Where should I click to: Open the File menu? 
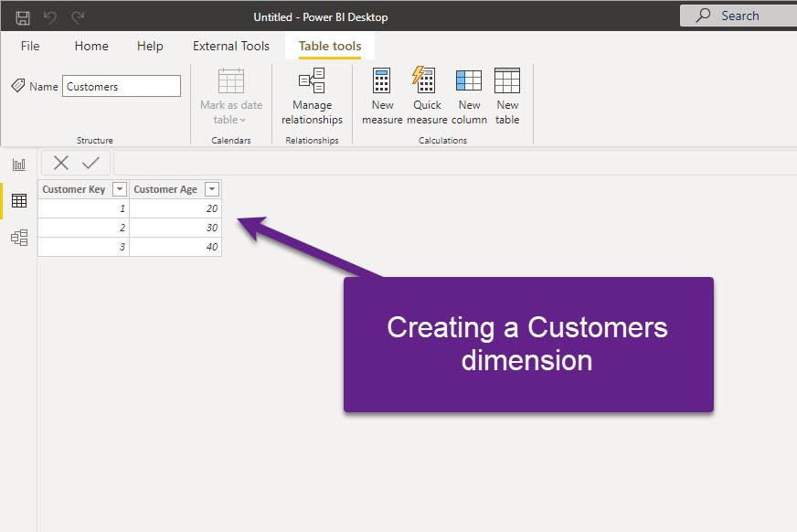(x=30, y=46)
